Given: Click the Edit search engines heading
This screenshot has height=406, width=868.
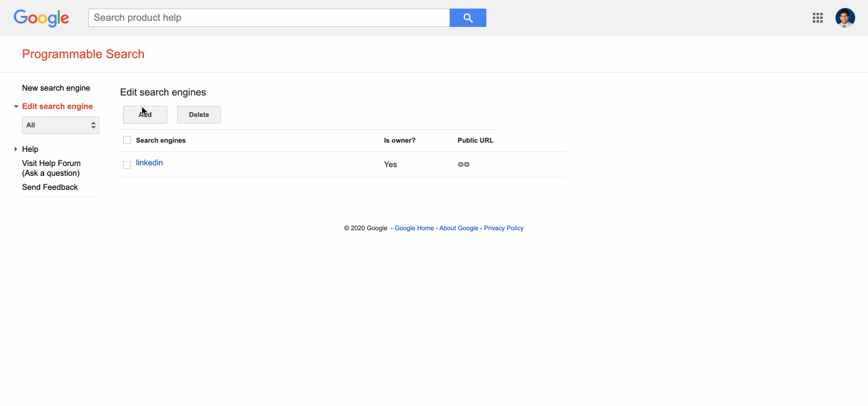Looking at the screenshot, I should [x=163, y=92].
